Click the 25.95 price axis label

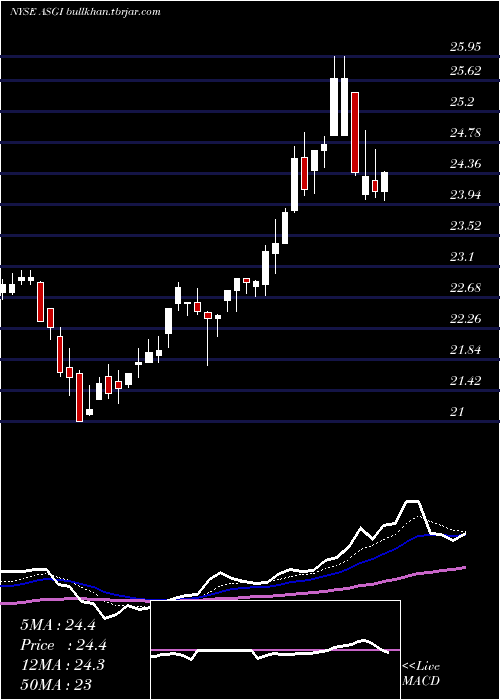[x=466, y=46]
